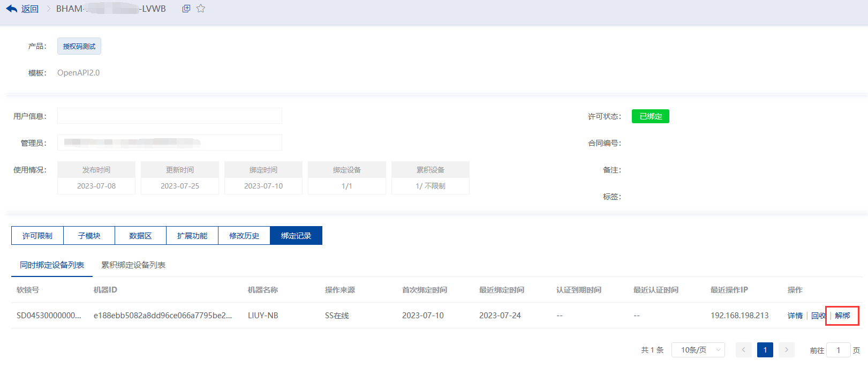Click the 前往 page number input
Screen dimensions: 868x367
(x=839, y=350)
